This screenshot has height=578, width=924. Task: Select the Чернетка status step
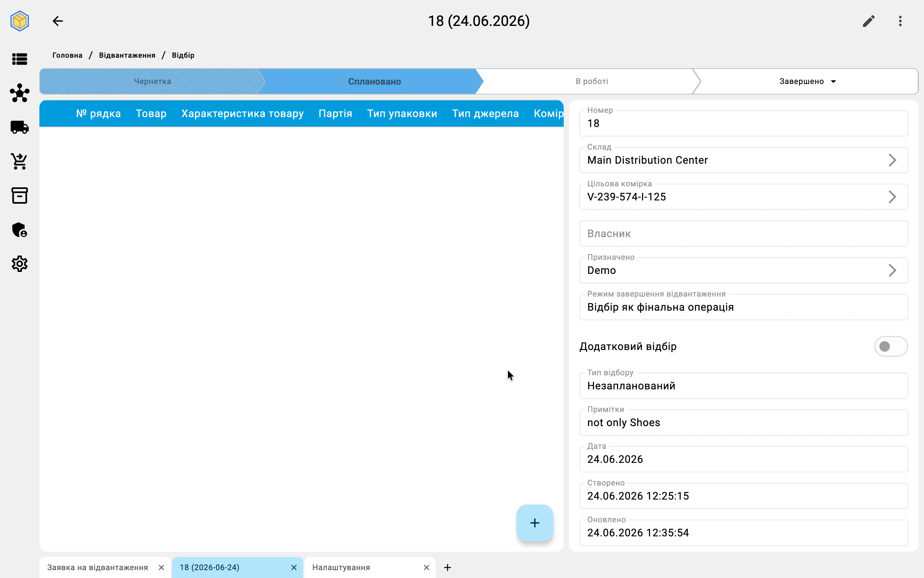click(152, 81)
